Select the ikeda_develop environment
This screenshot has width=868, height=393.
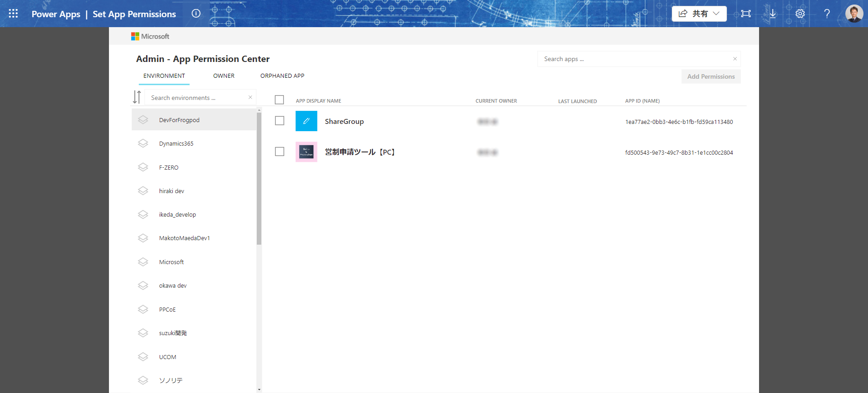[x=194, y=214]
